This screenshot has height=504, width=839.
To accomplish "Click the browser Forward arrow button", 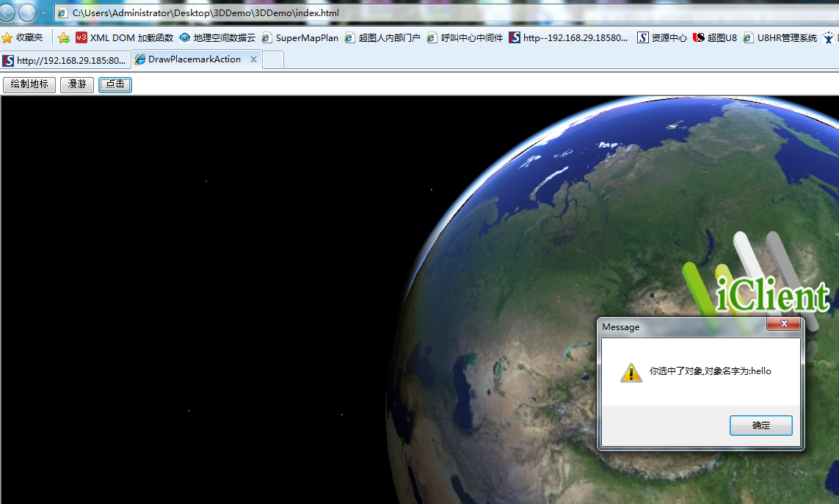I will point(27,12).
